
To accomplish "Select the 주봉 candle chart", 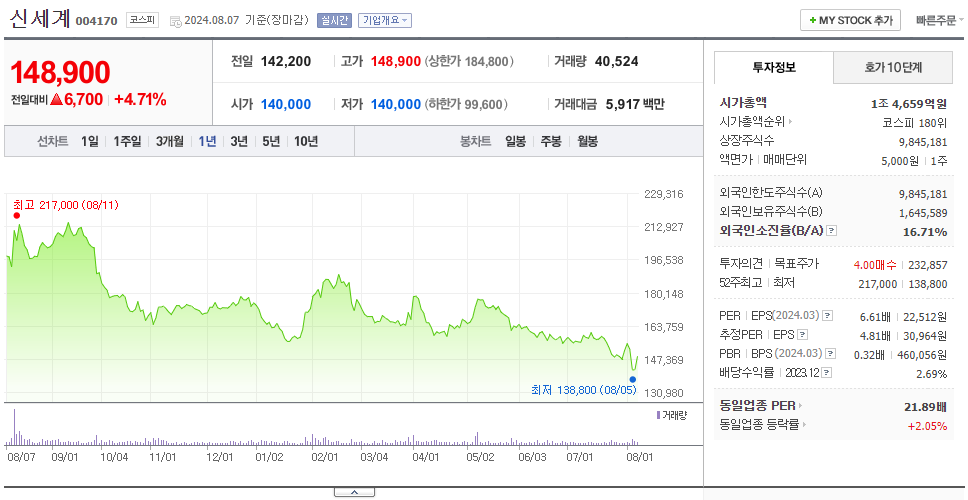I will (551, 141).
